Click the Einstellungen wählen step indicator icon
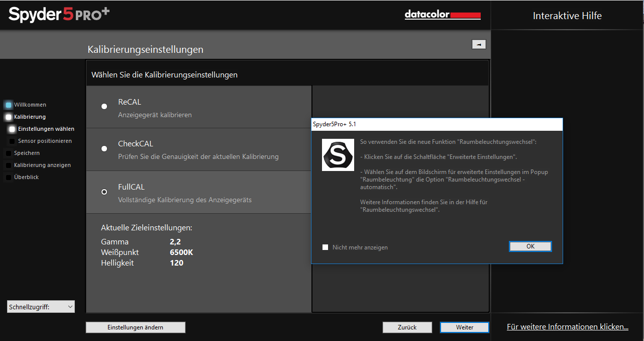 tap(12, 129)
